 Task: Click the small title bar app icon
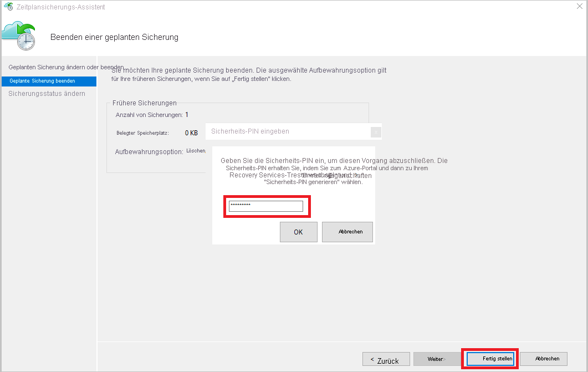pyautogui.click(x=8, y=6)
